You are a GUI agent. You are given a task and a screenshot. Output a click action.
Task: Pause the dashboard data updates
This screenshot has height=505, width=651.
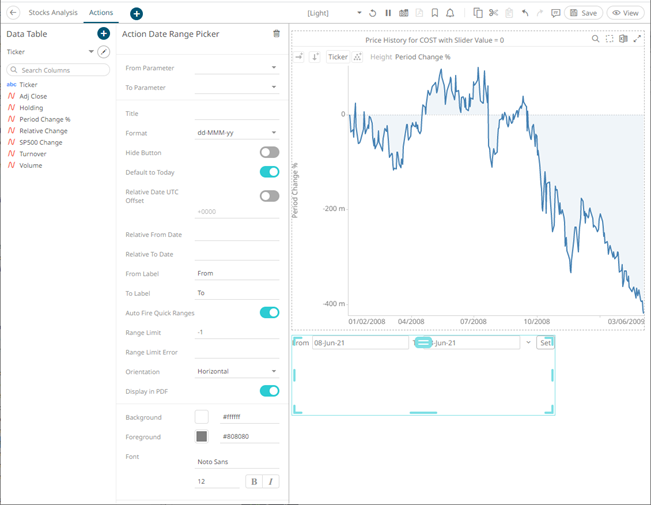pos(388,13)
